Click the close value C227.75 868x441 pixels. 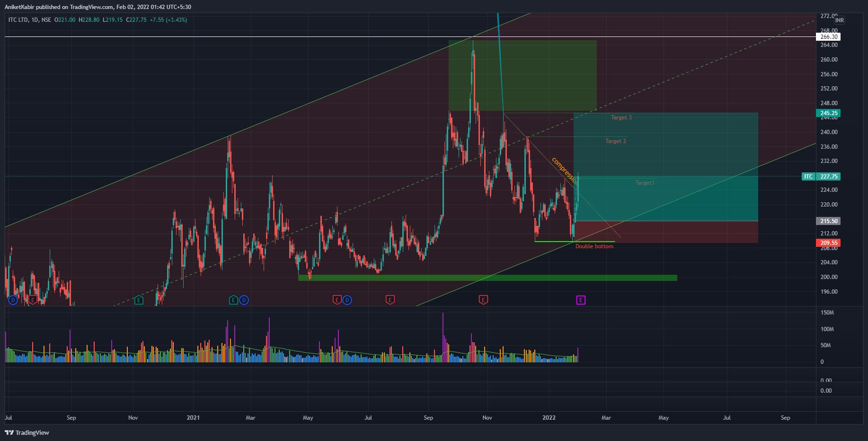tap(136, 20)
